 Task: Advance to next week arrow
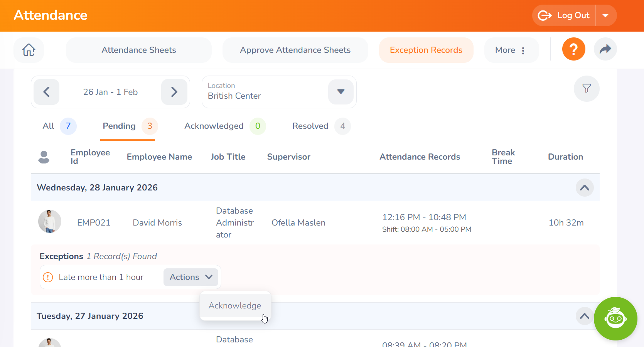tap(174, 92)
